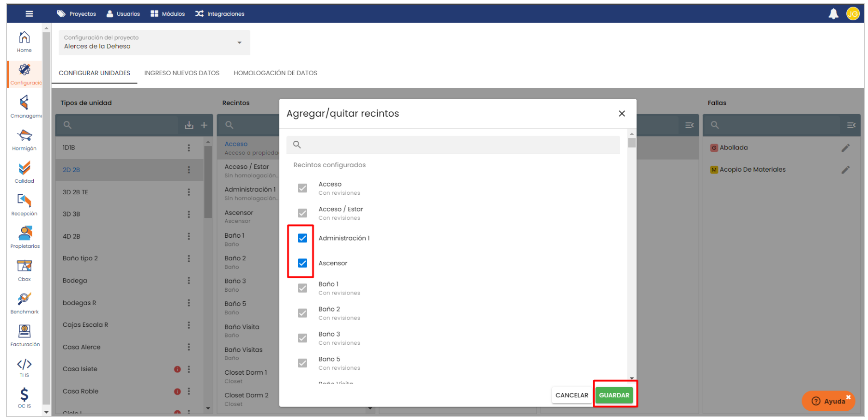The width and height of the screenshot is (868, 420).
Task: Click the notifications bell icon
Action: point(833,14)
